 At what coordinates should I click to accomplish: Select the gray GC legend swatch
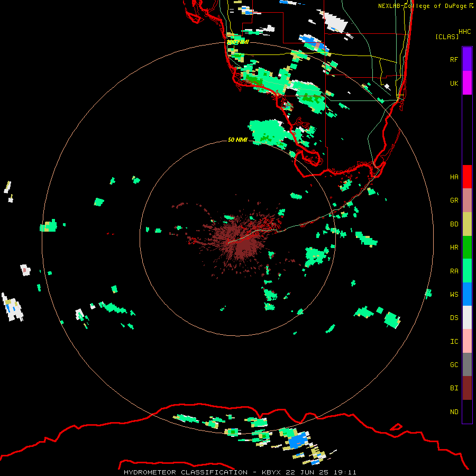click(467, 364)
